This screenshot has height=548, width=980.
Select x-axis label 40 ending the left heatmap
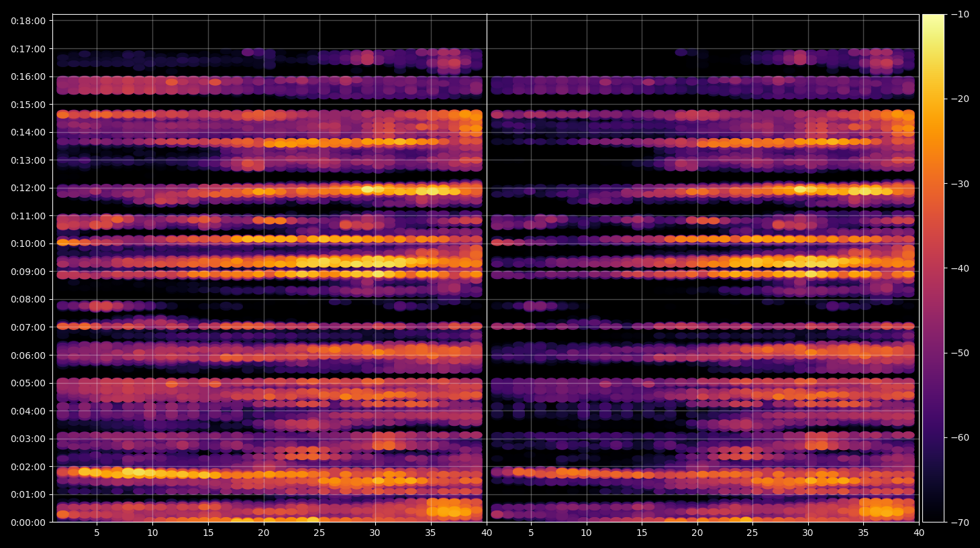[x=487, y=533]
